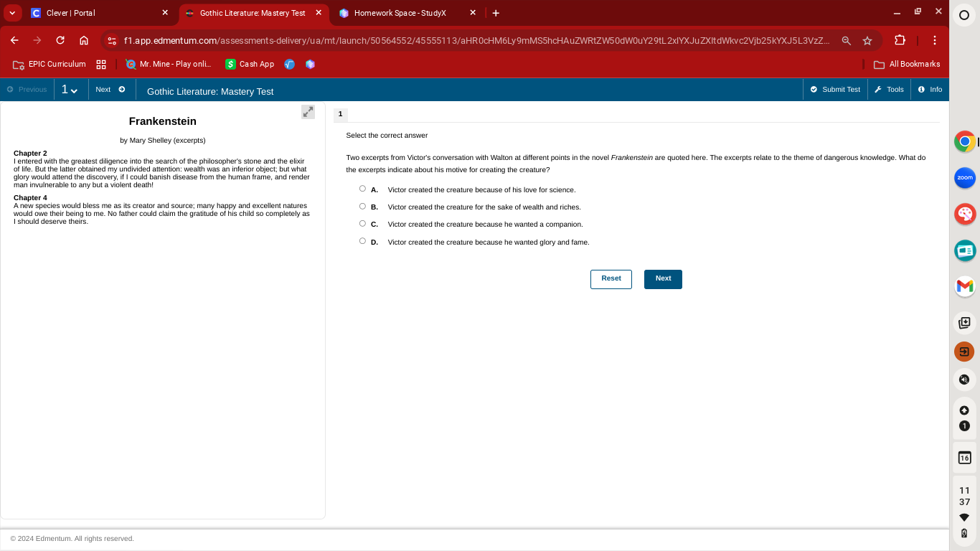Viewport: 980px width, 551px height.
Task: Click answer text about glory and fame
Action: (x=489, y=242)
